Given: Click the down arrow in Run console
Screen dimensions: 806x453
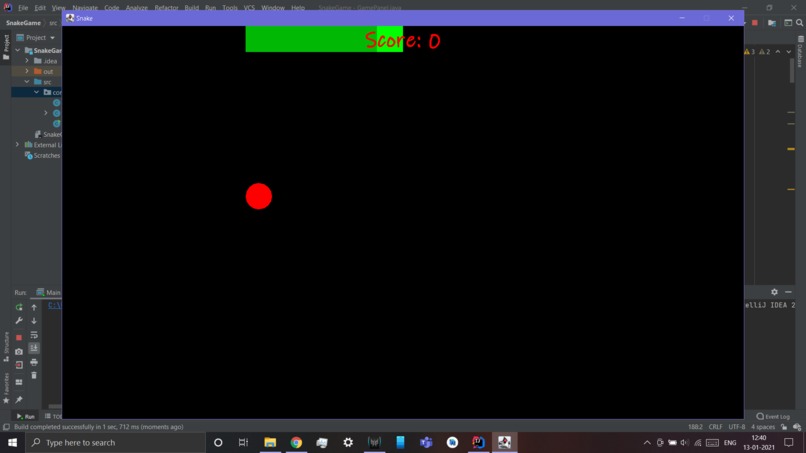Looking at the screenshot, I should tap(34, 321).
